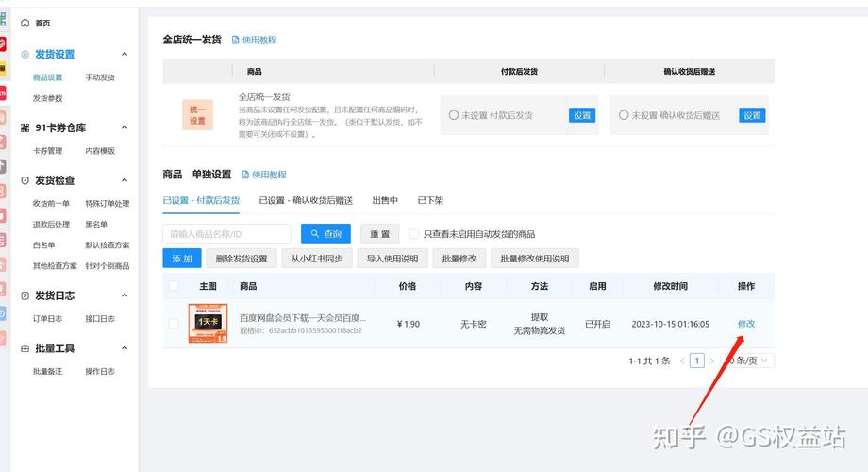Collapse the 发货设置 sidebar section chevron

(x=125, y=55)
